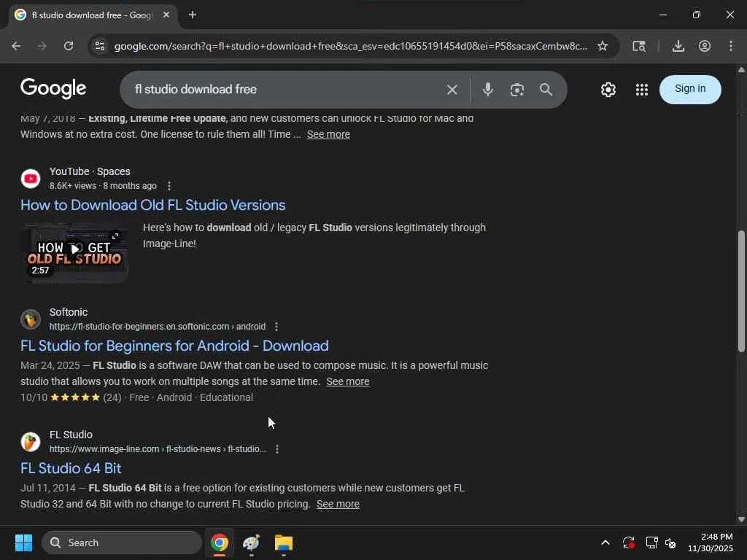This screenshot has height=560, width=747.
Task: Click the softonic.com URL breadcrumb
Action: [158, 327]
